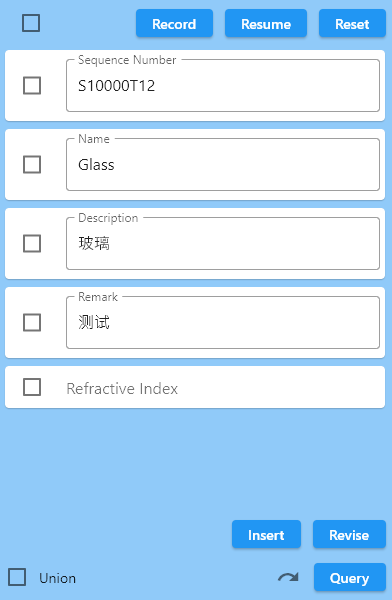Click into the Name field showing Glass
The width and height of the screenshot is (392, 600).
click(x=223, y=165)
